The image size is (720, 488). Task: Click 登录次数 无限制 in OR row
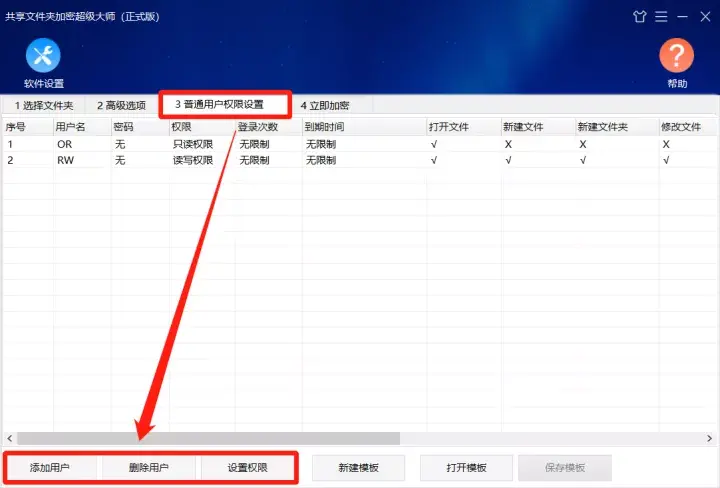(x=254, y=144)
